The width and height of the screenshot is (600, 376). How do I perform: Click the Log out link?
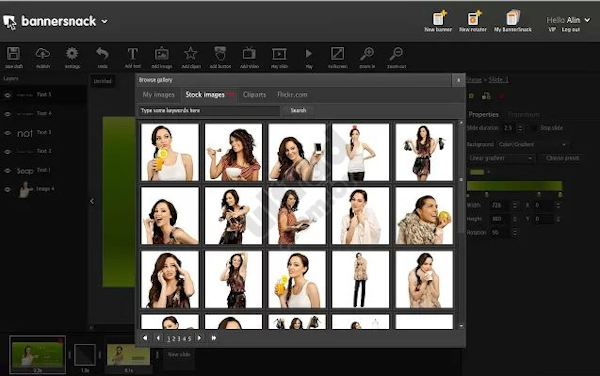[571, 29]
